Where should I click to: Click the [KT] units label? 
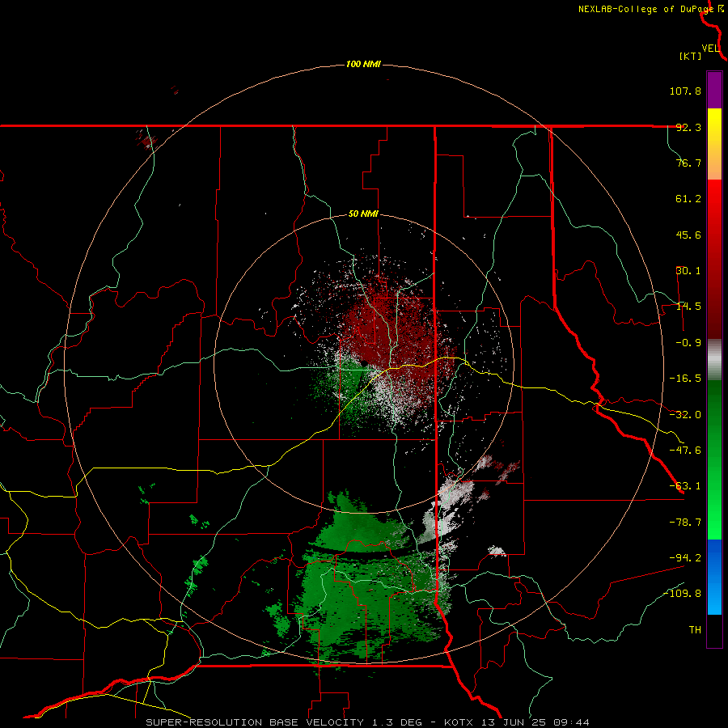point(691,56)
